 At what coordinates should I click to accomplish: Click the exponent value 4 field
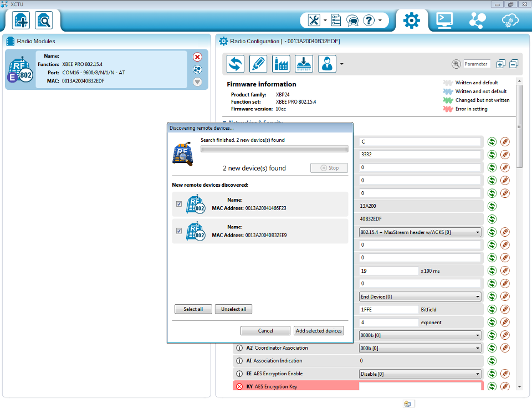click(x=389, y=323)
